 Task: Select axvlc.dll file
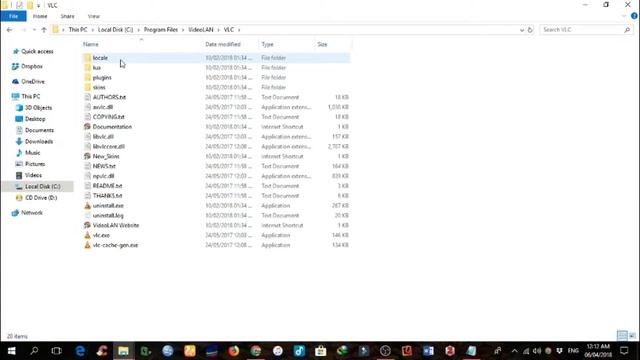[x=102, y=107]
